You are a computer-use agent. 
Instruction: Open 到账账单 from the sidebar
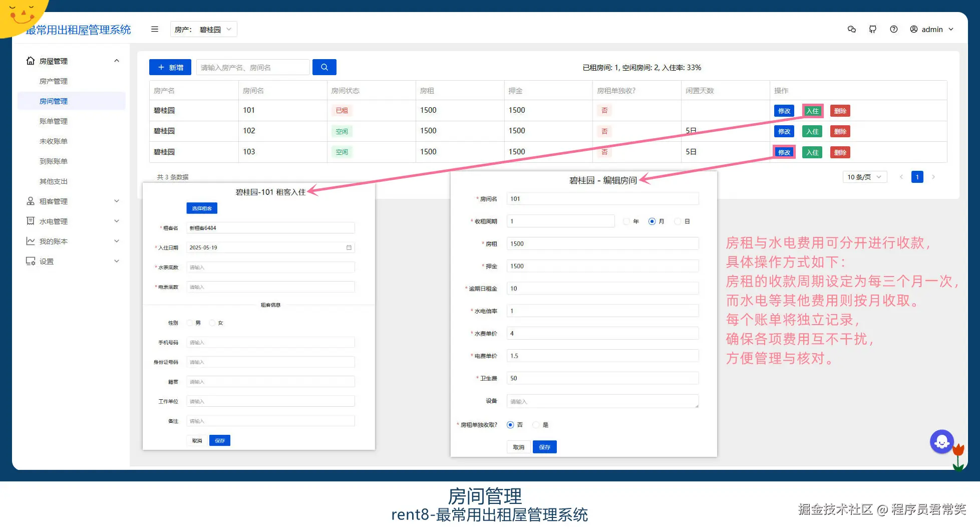point(54,161)
